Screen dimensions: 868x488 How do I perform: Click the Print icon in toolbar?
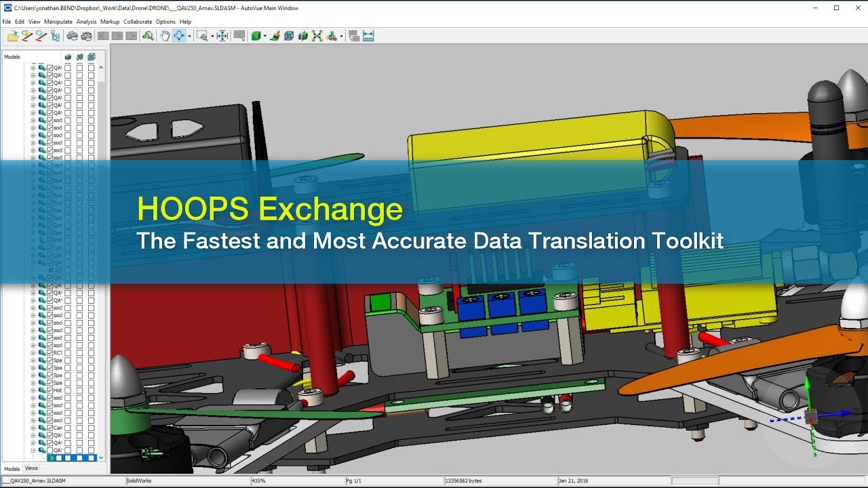coord(72,36)
